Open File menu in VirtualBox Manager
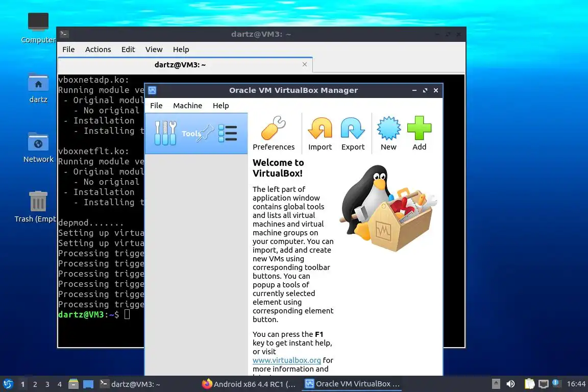588x392 pixels. click(156, 106)
